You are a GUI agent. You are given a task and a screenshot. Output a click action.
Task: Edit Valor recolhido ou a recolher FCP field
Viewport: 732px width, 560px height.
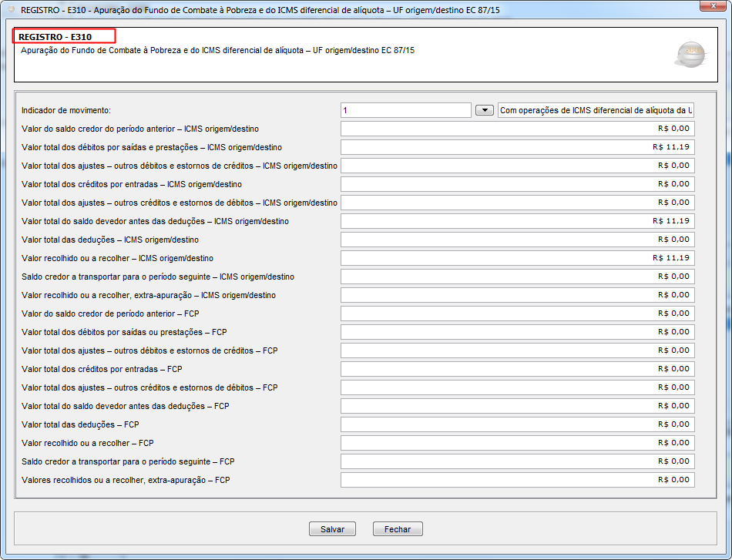click(517, 443)
